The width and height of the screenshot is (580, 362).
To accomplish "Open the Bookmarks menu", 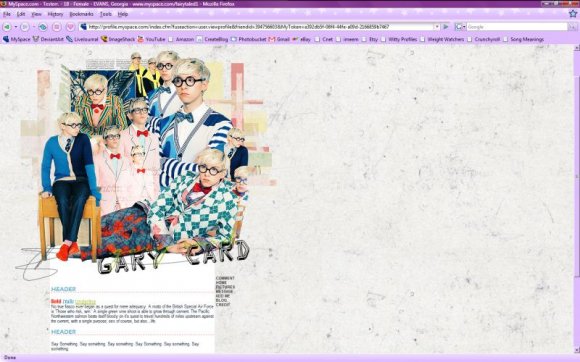I will tap(81, 14).
